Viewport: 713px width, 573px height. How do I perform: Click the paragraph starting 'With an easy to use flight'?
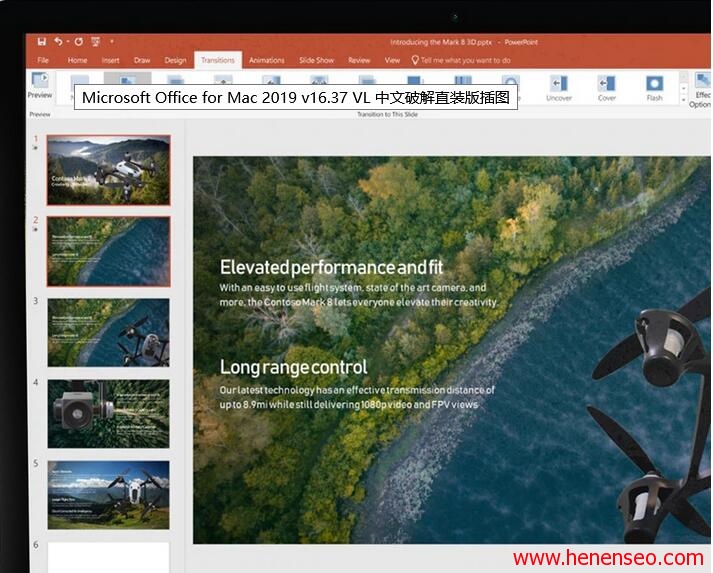358,295
